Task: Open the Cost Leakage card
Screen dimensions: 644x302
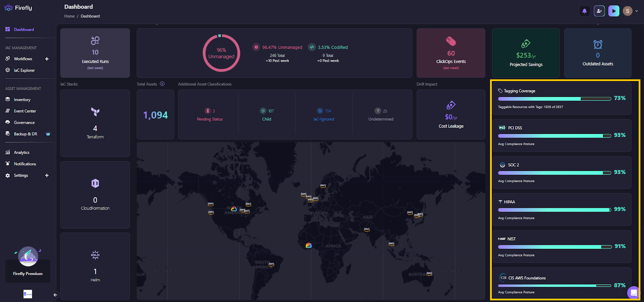Action: click(451, 115)
